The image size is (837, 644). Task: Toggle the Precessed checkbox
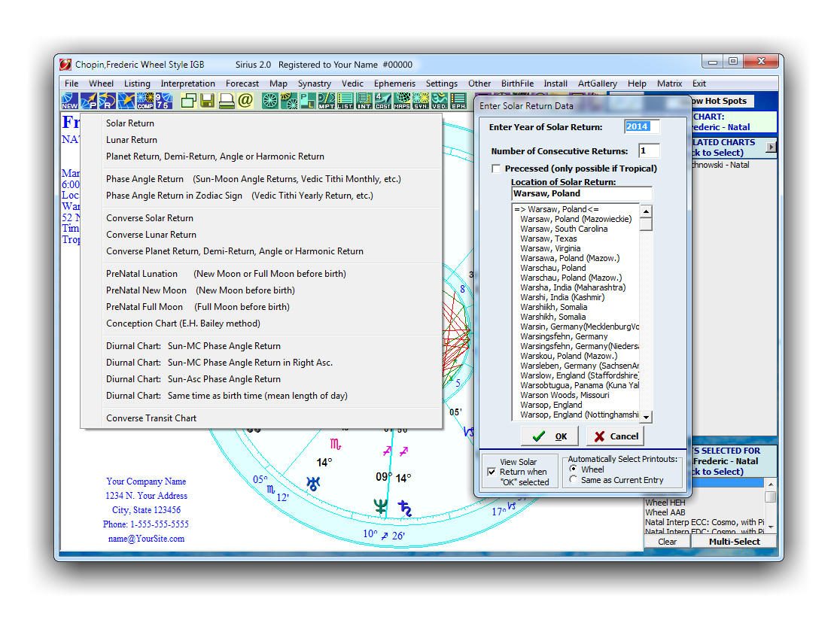click(x=496, y=169)
